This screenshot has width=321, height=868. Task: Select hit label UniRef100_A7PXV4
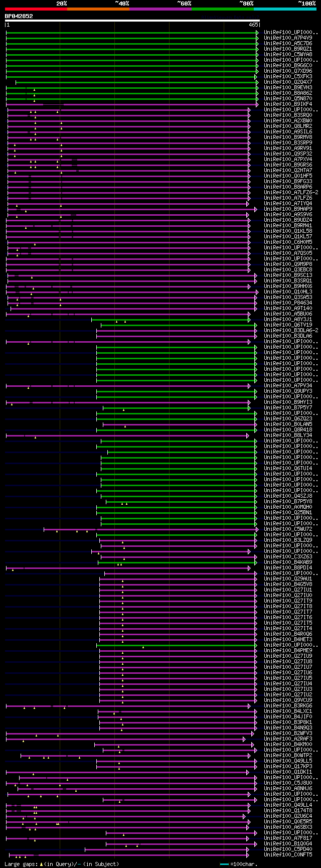coord(288,159)
